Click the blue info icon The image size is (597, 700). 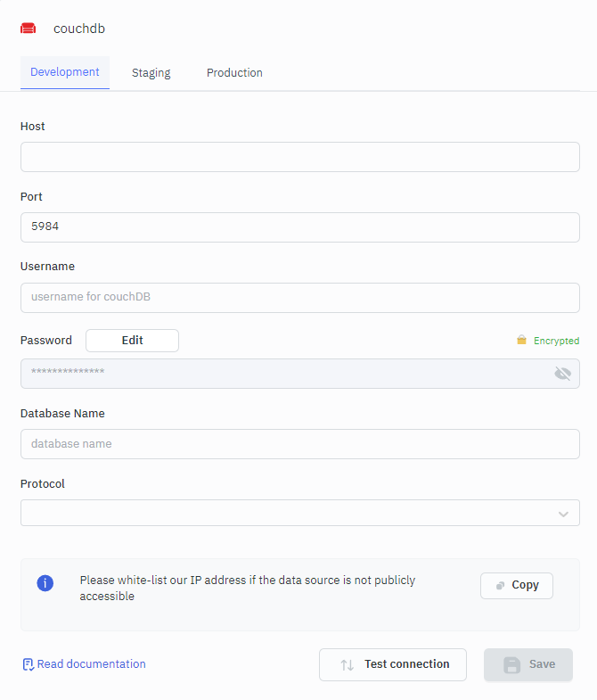[x=45, y=583]
